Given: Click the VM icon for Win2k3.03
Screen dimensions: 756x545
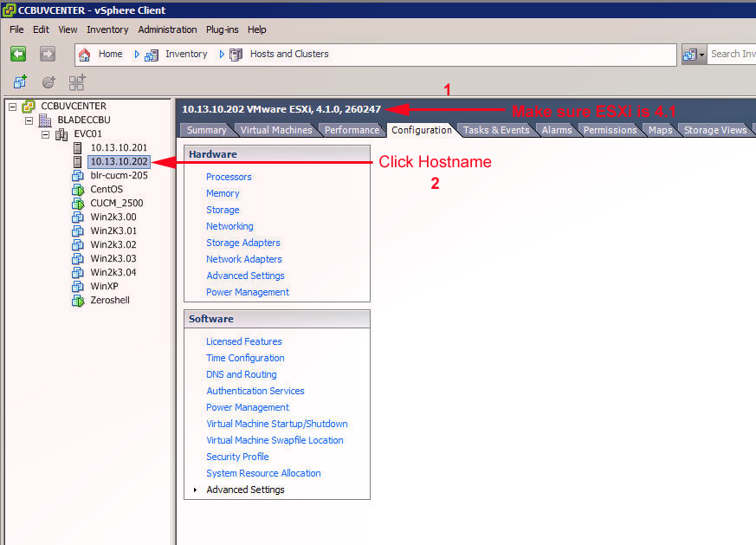Looking at the screenshot, I should click(x=78, y=258).
